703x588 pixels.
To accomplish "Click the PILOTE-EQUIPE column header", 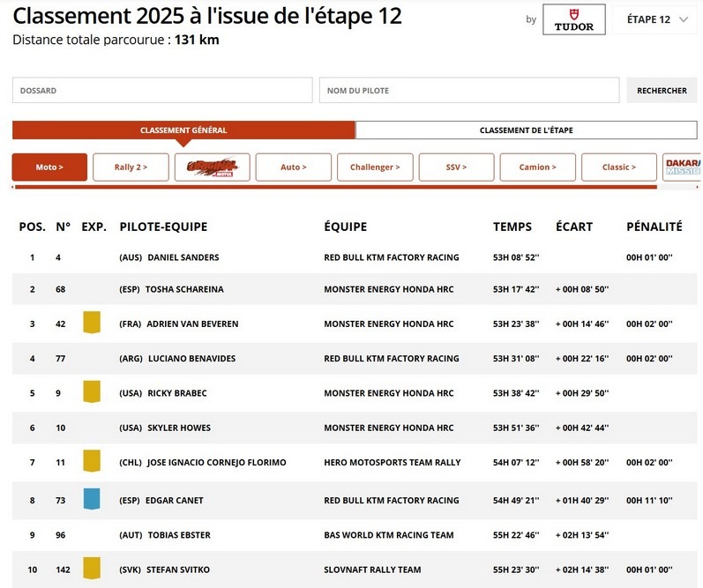I will [163, 227].
